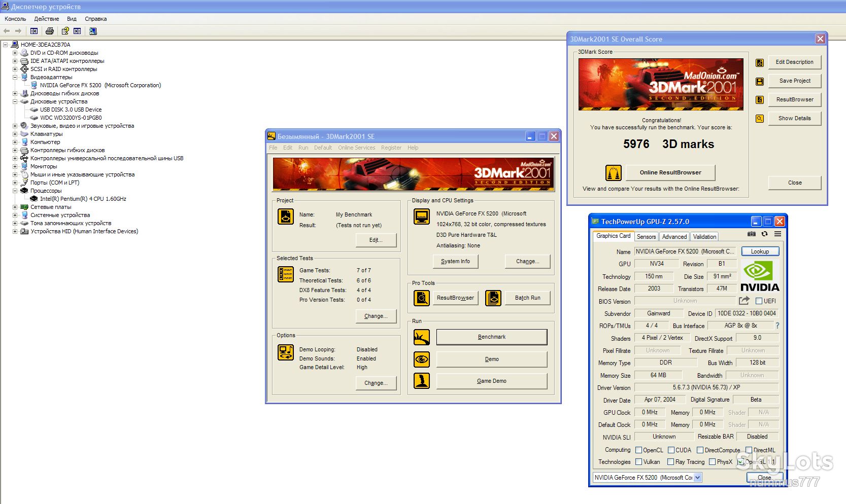Viewport: 846px width, 504px height.
Task: Select the WDC WD3200YS-01PGB0 disk entry
Action: 71,118
